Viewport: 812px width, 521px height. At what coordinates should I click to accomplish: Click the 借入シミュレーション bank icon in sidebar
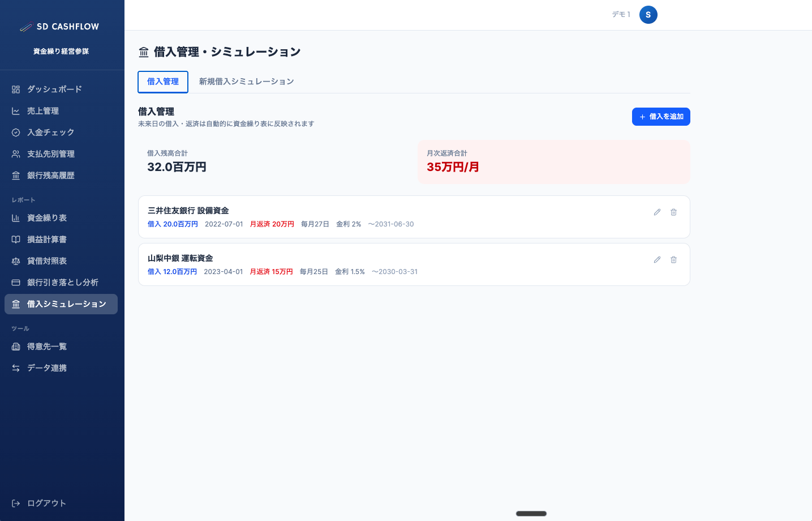pyautogui.click(x=16, y=304)
